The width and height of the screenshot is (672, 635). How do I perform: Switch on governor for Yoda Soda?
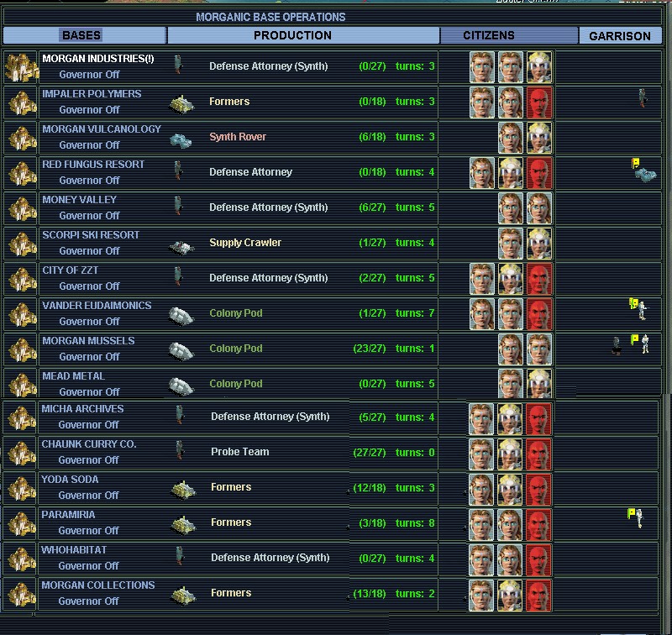89,495
